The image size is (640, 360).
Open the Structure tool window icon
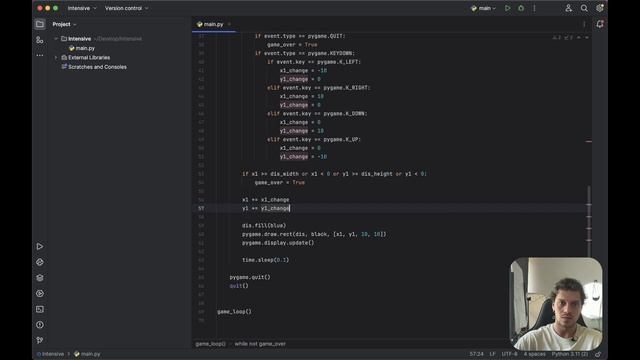point(40,40)
